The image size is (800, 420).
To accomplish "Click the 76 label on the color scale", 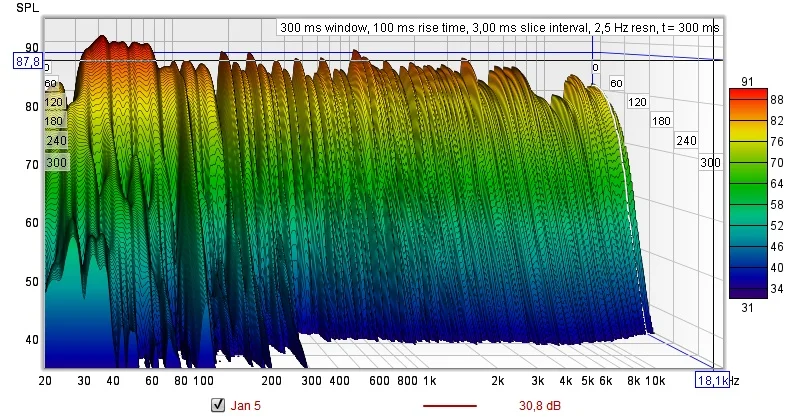I will (x=777, y=141).
